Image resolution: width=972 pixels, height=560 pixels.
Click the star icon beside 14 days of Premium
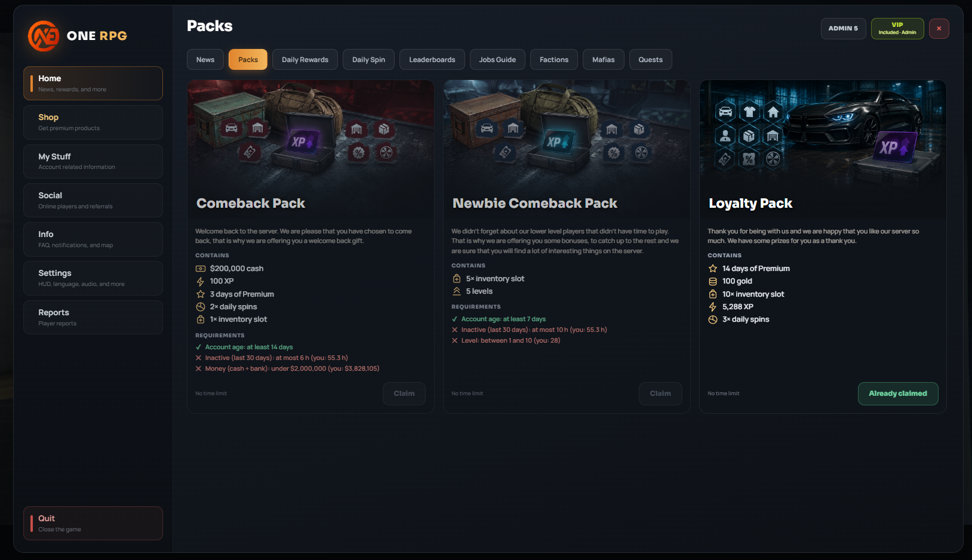pos(713,269)
